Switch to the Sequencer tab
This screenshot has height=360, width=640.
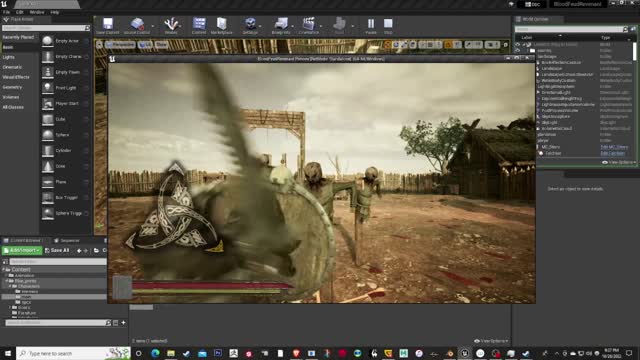[x=67, y=240]
